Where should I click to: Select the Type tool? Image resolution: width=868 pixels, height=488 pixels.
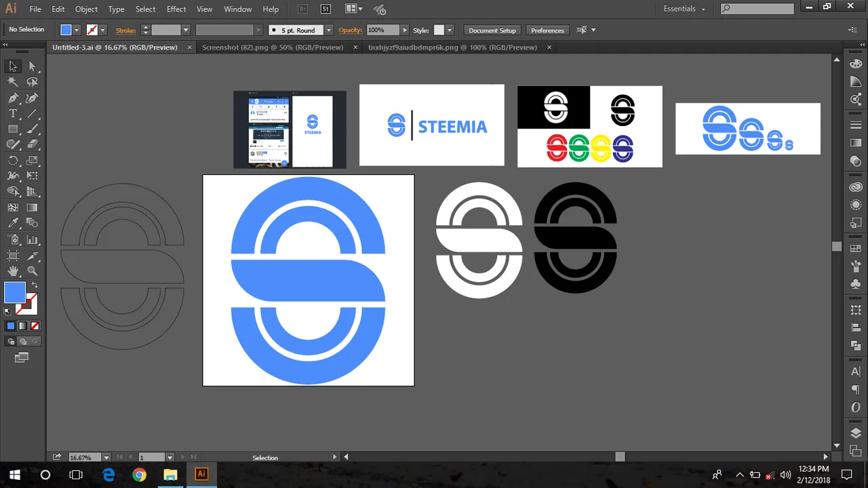(13, 114)
